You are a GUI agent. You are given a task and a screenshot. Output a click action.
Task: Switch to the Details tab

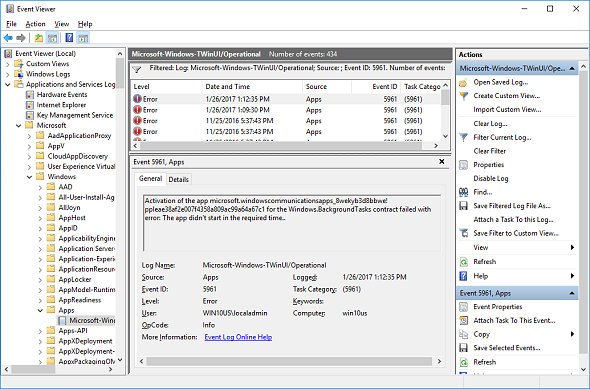tap(178, 179)
